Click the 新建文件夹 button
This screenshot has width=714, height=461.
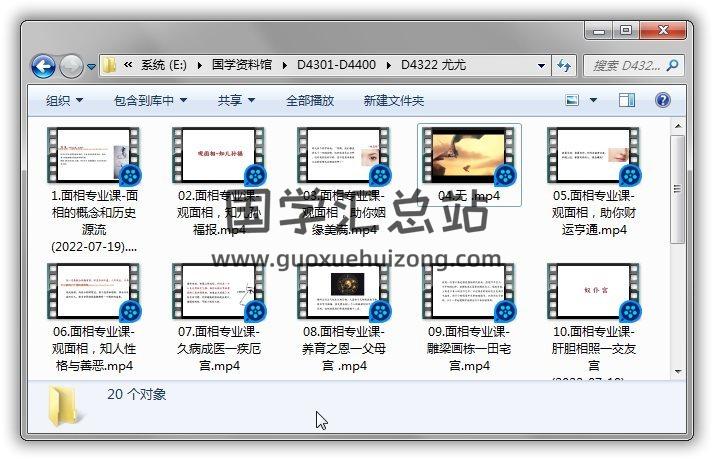393,100
